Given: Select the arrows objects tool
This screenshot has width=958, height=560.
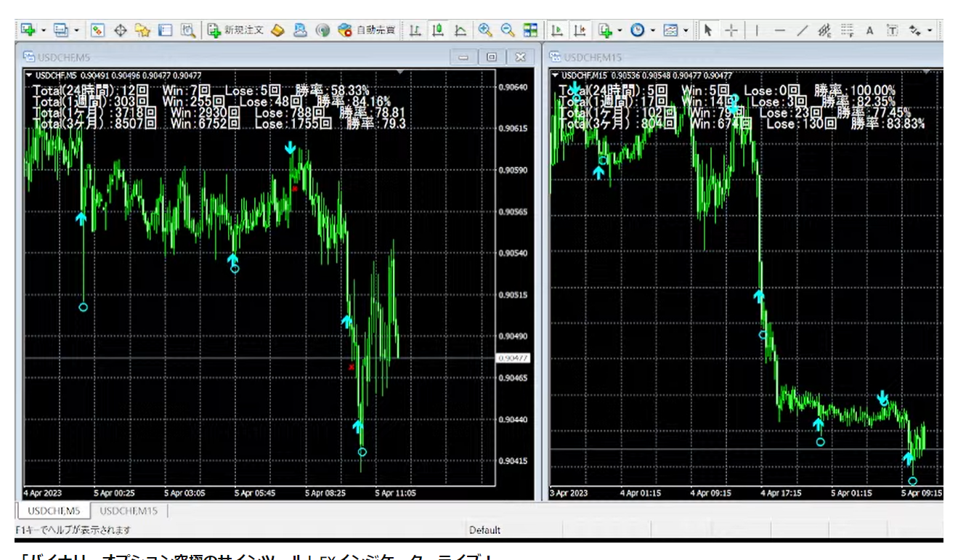Looking at the screenshot, I should pos(914,31).
